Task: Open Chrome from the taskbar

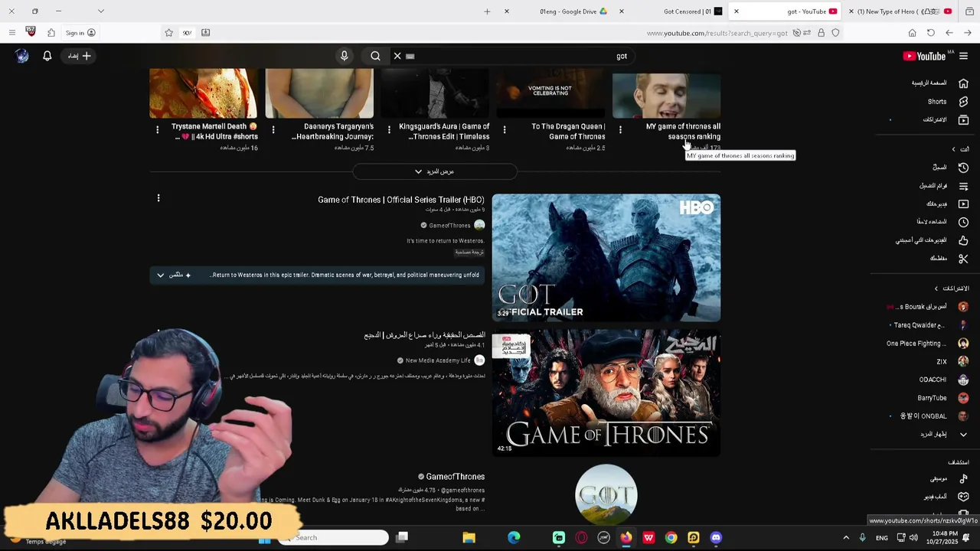Action: tap(671, 538)
